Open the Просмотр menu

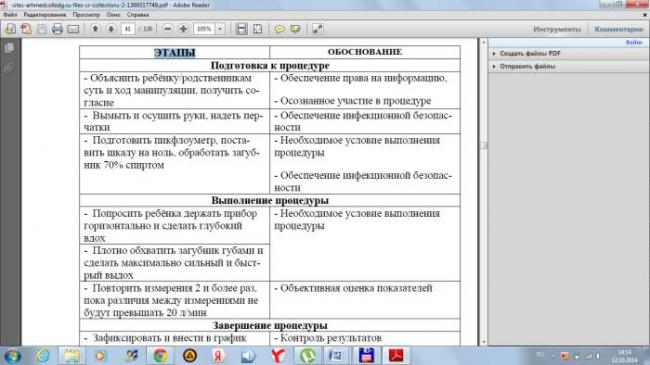pos(86,15)
